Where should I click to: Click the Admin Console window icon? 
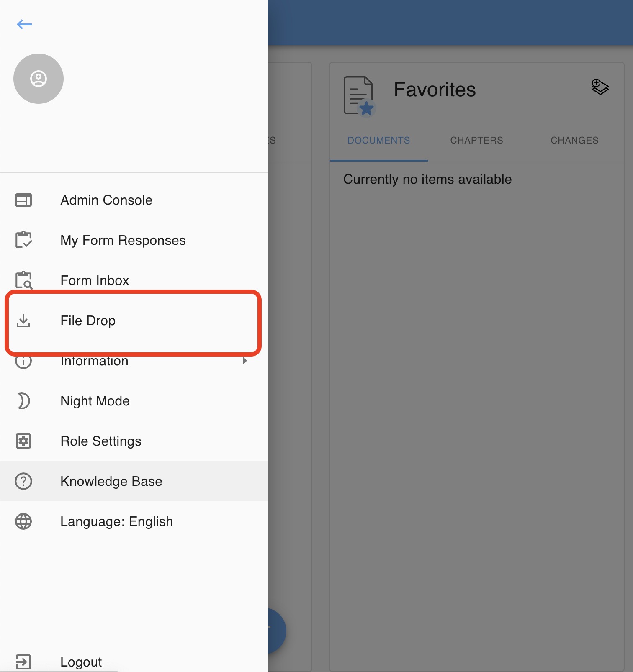coord(23,200)
